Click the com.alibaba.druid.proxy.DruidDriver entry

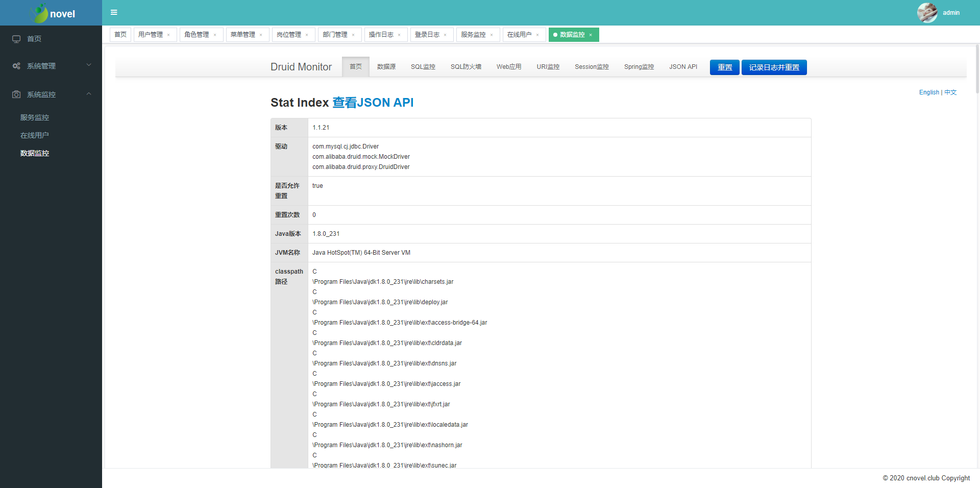click(x=361, y=167)
